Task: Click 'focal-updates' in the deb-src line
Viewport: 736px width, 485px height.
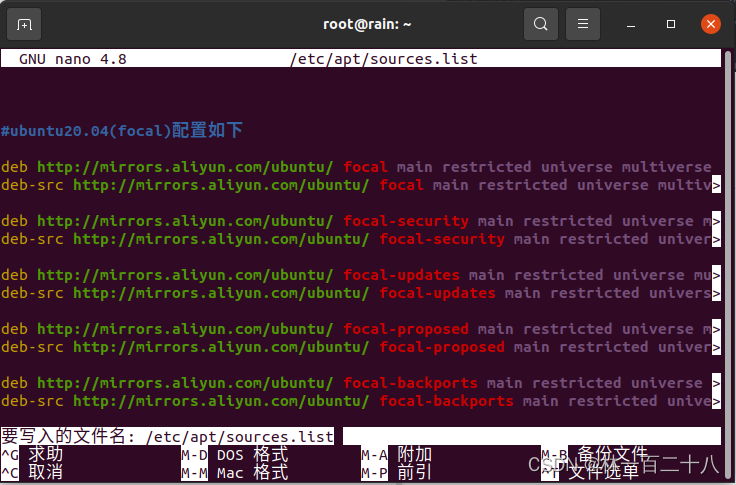Action: [x=437, y=293]
